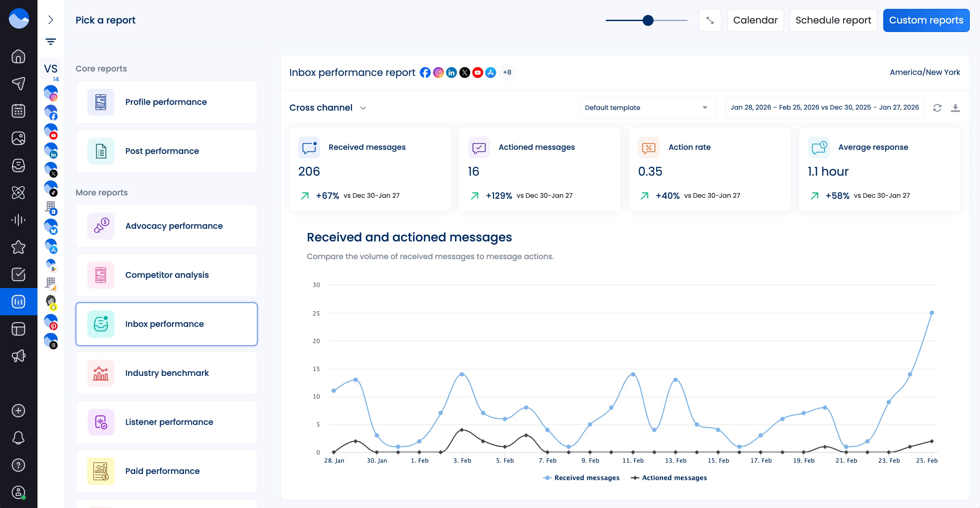Click the +8 badge to show more networks
The width and height of the screenshot is (980, 508).
(507, 72)
